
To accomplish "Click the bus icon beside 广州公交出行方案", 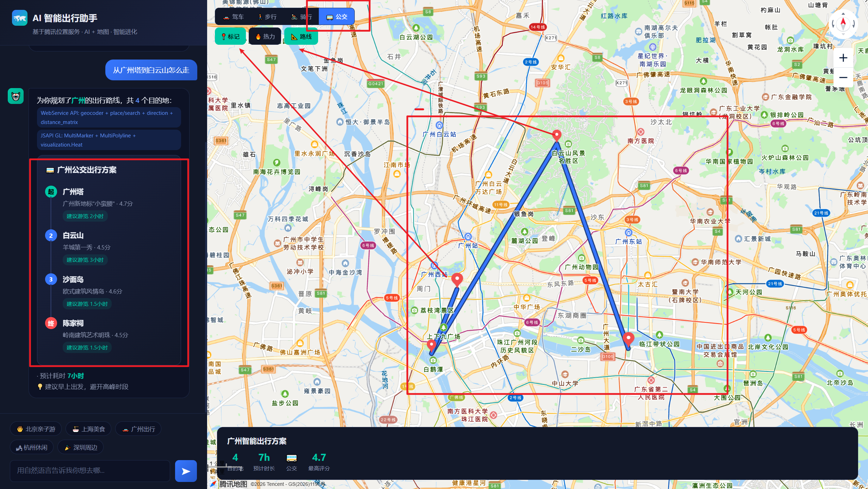I will (50, 170).
